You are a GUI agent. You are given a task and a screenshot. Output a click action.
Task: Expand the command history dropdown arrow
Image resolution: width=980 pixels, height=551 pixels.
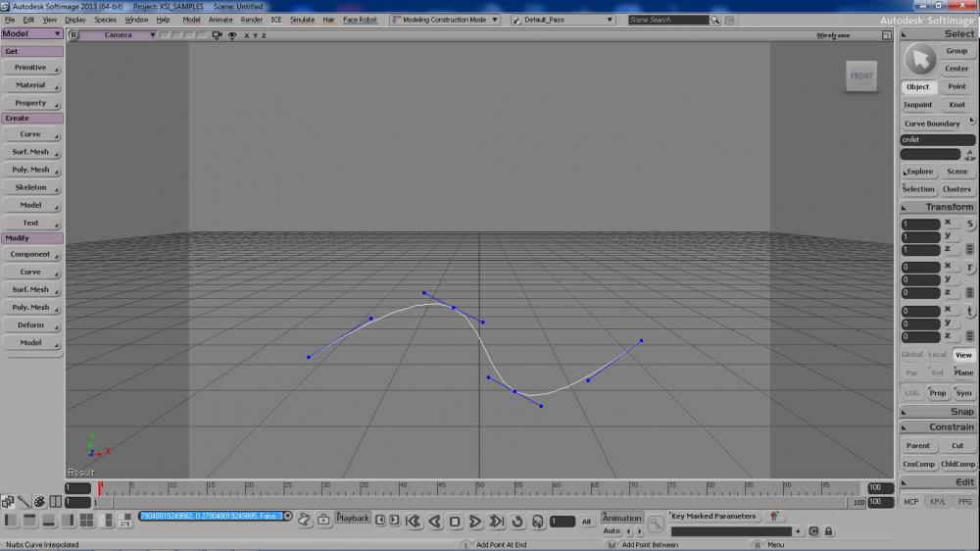[287, 516]
